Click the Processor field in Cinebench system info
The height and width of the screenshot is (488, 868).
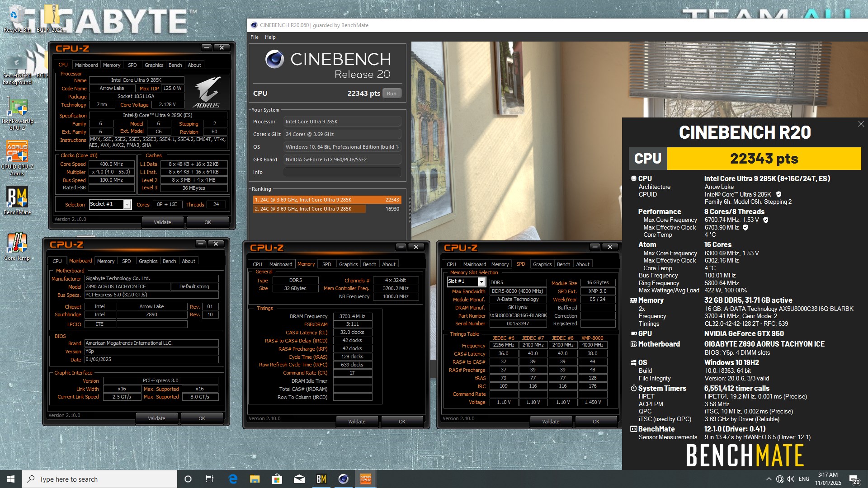(342, 122)
